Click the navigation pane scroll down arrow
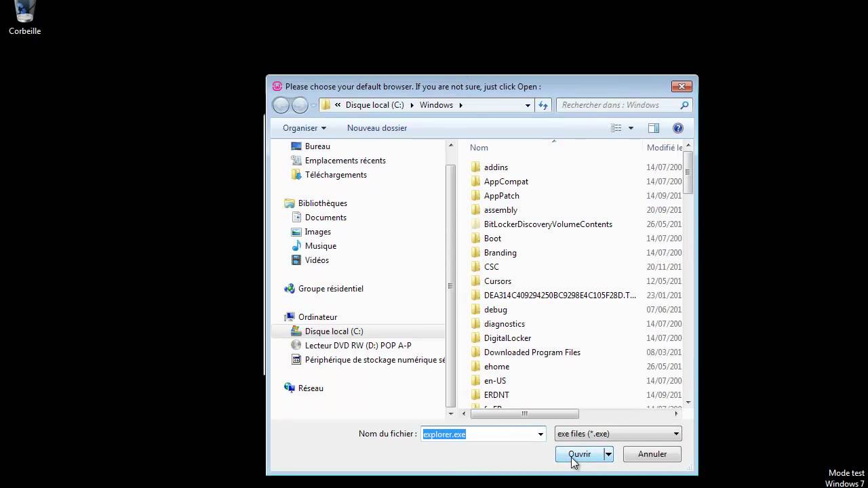 [450, 413]
